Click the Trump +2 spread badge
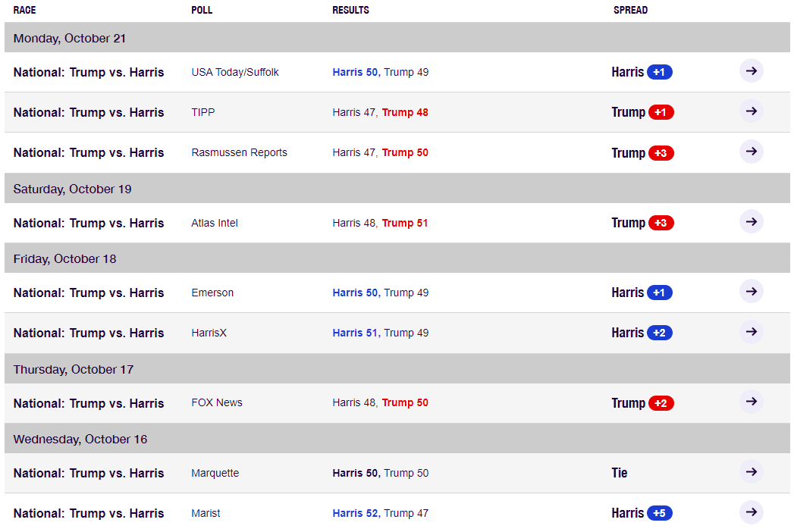The height and width of the screenshot is (532, 794). 661,403
